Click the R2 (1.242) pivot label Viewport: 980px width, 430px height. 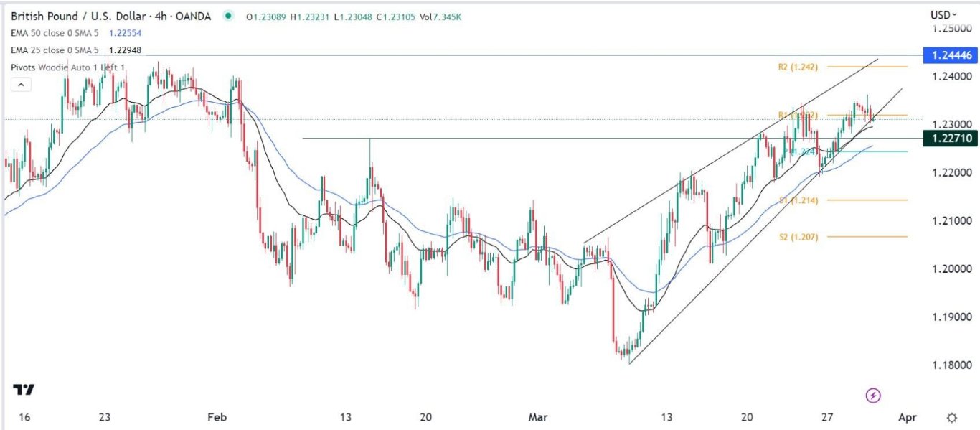[x=798, y=66]
